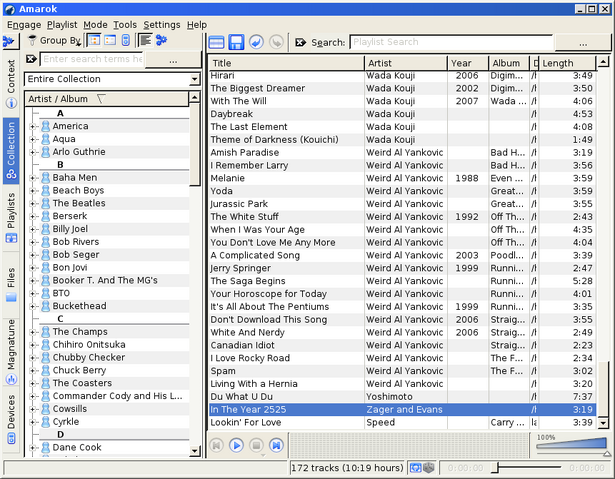Click the previous track button
This screenshot has width=615, height=479.
tap(216, 445)
